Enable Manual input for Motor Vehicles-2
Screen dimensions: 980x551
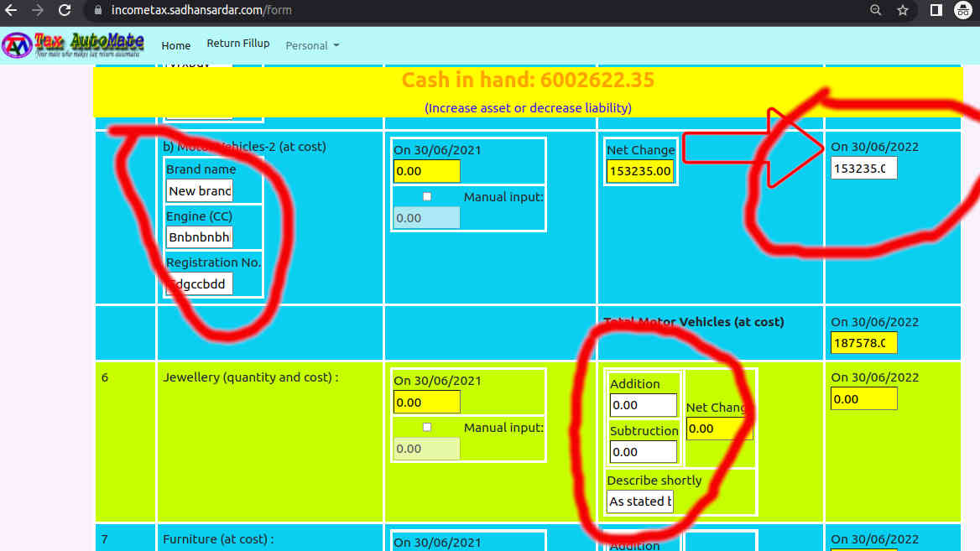427,196
